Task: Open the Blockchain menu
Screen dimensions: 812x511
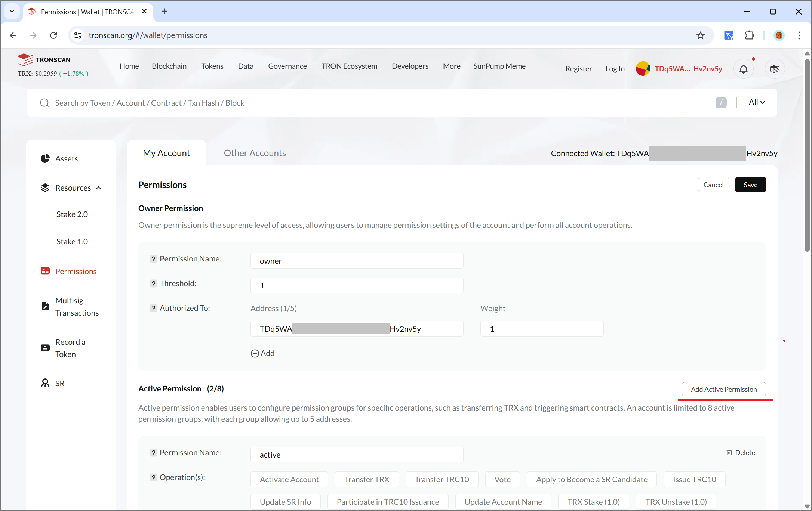Action: click(169, 66)
